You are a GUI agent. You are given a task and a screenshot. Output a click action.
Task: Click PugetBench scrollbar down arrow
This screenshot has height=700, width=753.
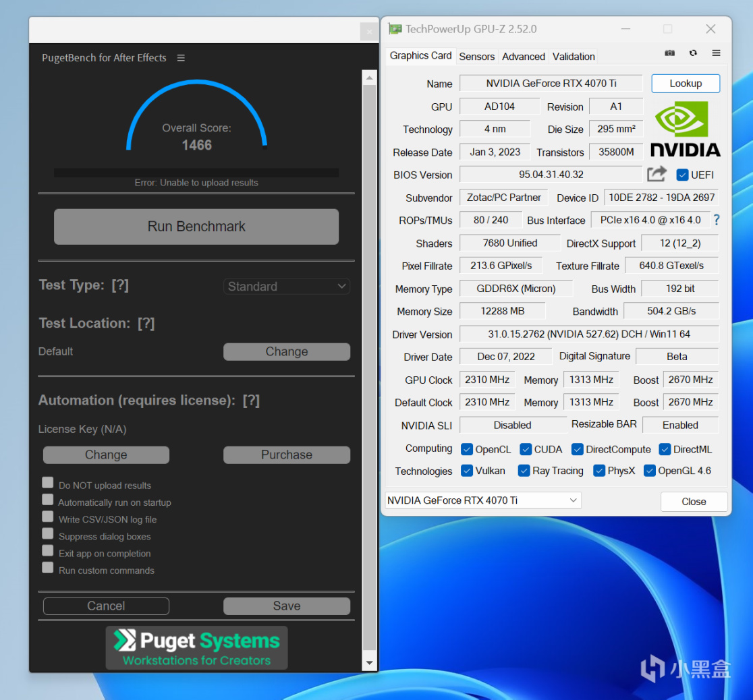click(369, 663)
